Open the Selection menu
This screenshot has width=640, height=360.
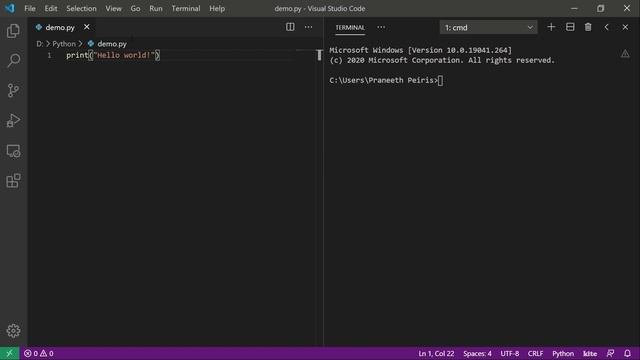(81, 9)
